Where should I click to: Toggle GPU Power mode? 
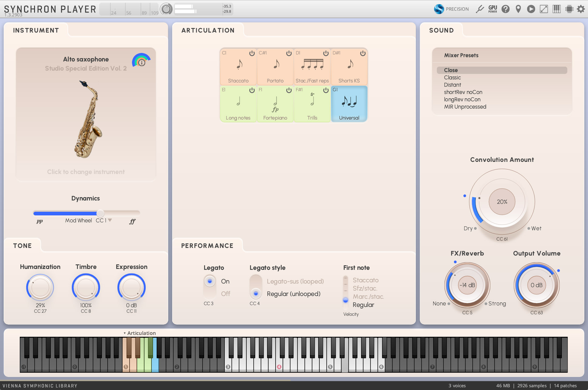tap(492, 9)
